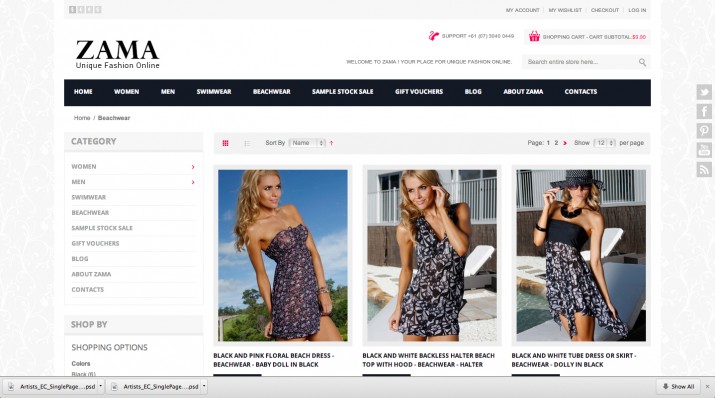Open the My Wishlist link
715x398 pixels.
pyautogui.click(x=565, y=10)
